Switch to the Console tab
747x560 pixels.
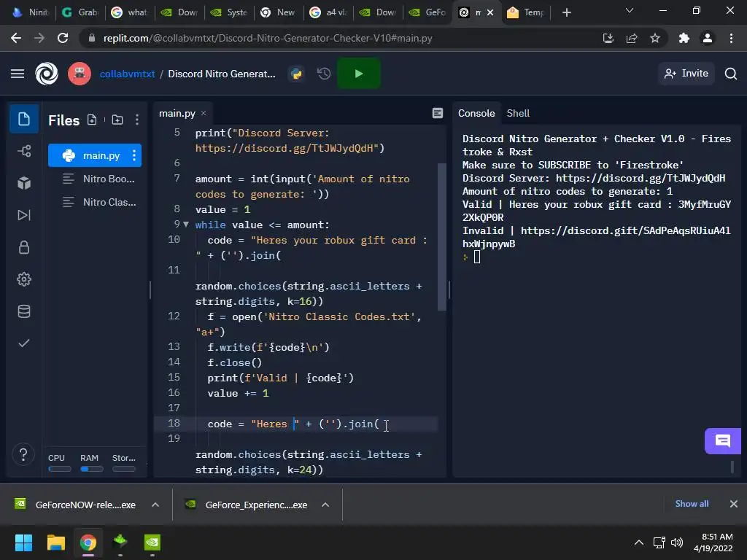click(476, 113)
